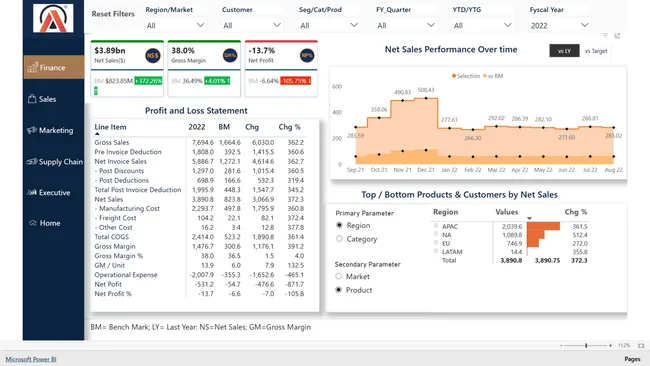Select the Market secondary parameter radio
Screen dimensions: 650x366
click(339, 276)
